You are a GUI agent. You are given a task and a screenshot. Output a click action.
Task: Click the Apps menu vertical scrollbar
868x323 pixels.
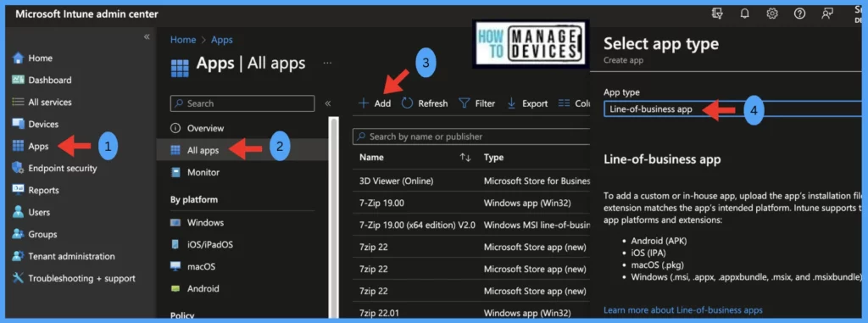[x=332, y=216]
